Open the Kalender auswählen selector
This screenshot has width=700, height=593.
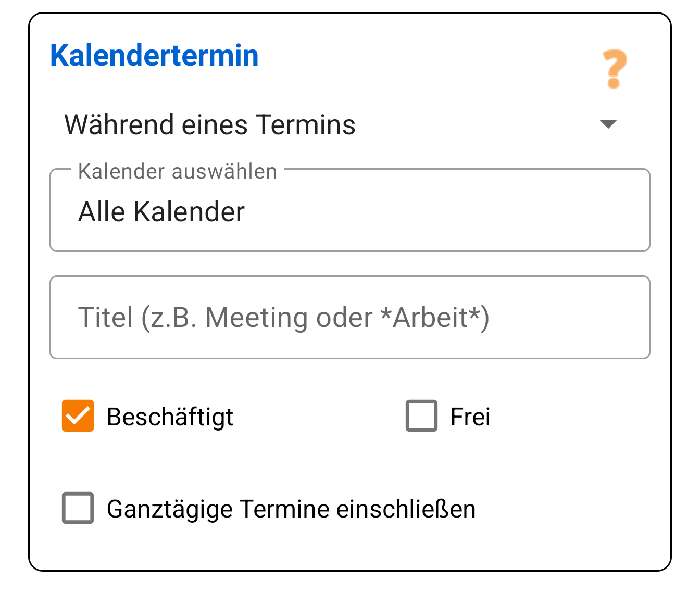click(349, 210)
